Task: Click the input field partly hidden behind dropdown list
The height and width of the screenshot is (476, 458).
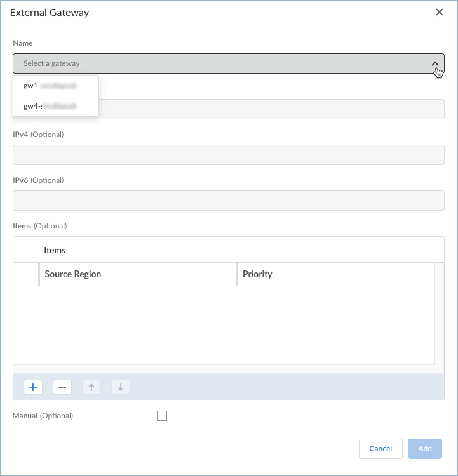Action: click(272, 109)
